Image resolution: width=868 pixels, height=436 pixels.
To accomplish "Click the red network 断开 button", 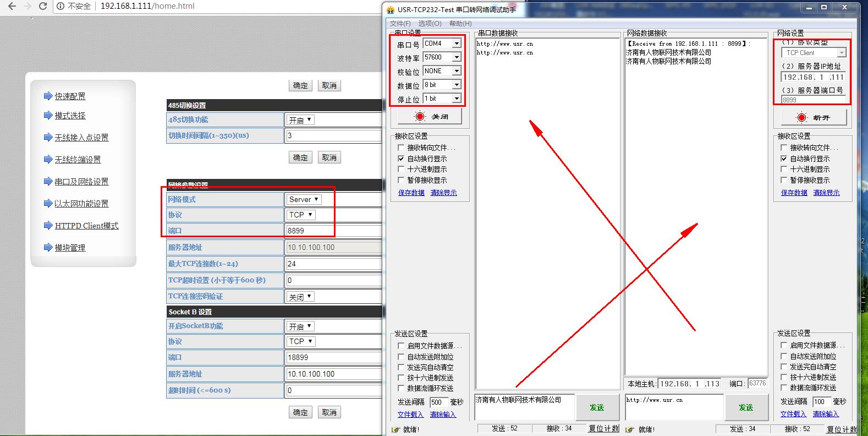I will (813, 118).
